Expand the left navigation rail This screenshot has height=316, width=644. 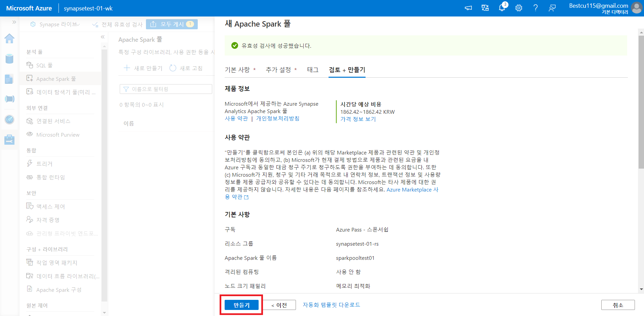point(14,22)
